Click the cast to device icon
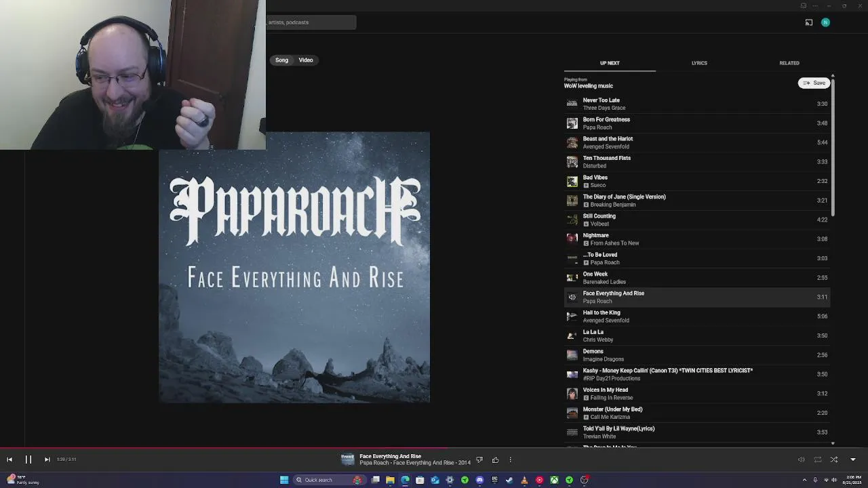868x488 pixels. (809, 22)
